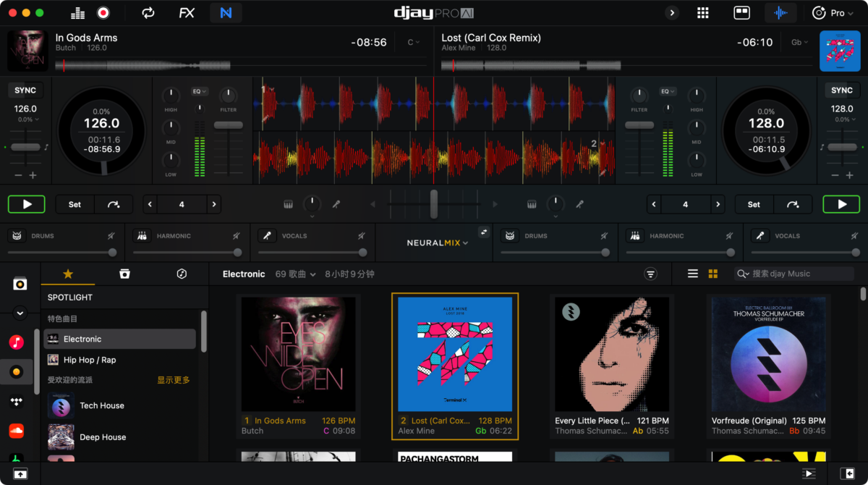The image size is (868, 485).
Task: Open the filter icon in library header
Action: (x=651, y=274)
